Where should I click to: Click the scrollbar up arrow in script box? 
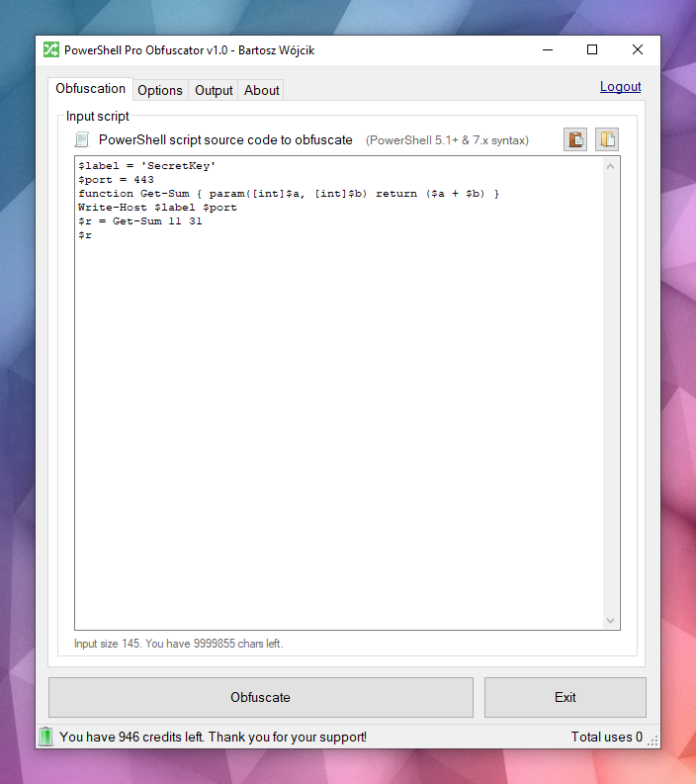[611, 166]
